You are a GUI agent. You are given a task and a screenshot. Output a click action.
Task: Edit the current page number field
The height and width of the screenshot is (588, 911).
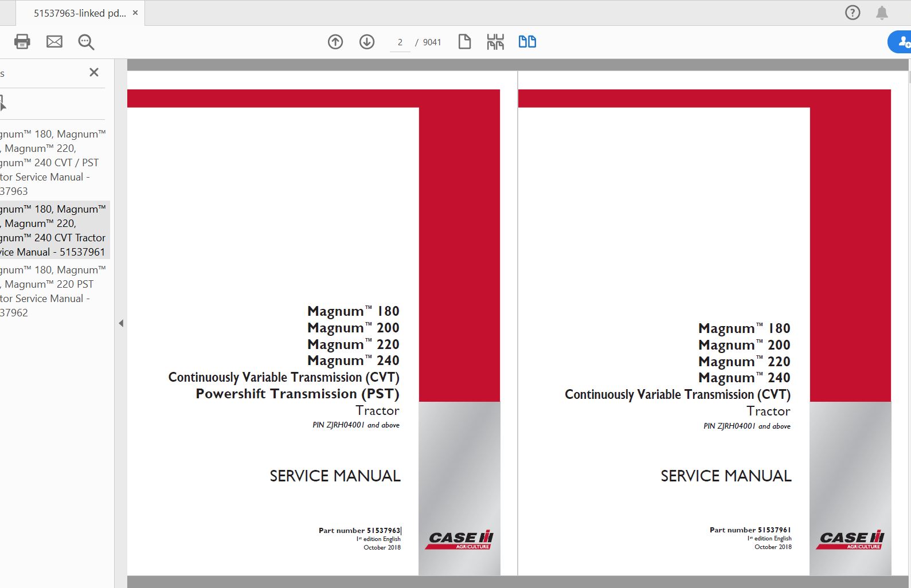coord(400,42)
